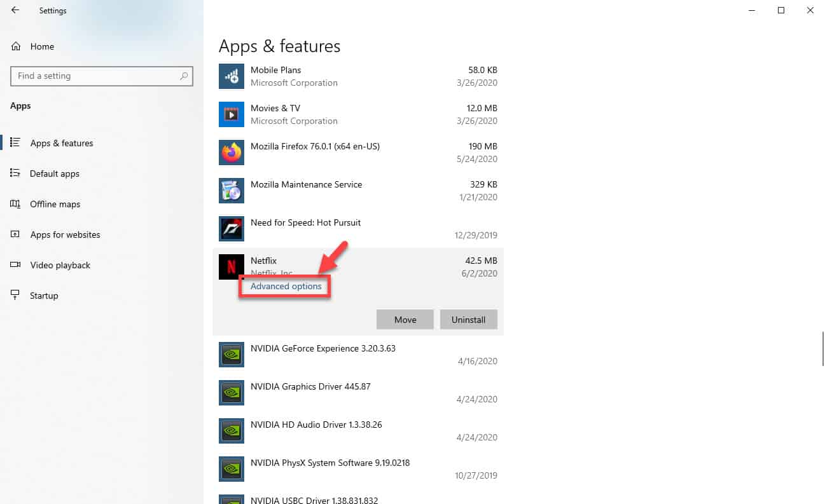Click the Movies & TV app icon
Screen dimensions: 825x504
[x=232, y=114]
